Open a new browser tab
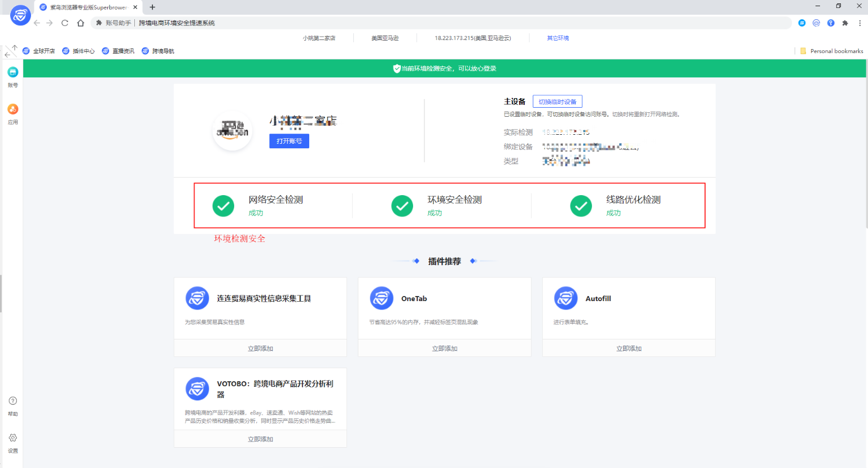The image size is (868, 468). click(152, 7)
